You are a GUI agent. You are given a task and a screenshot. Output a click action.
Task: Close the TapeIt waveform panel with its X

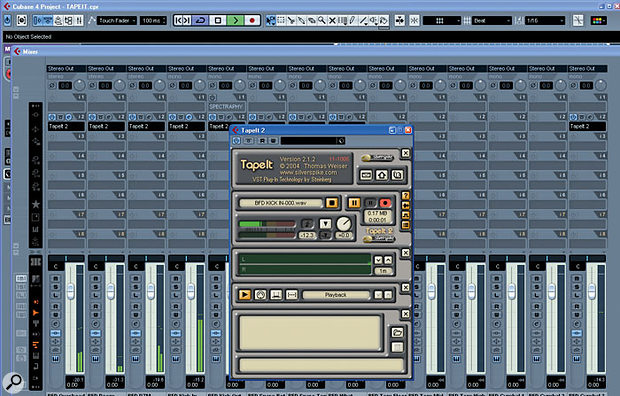406,252
